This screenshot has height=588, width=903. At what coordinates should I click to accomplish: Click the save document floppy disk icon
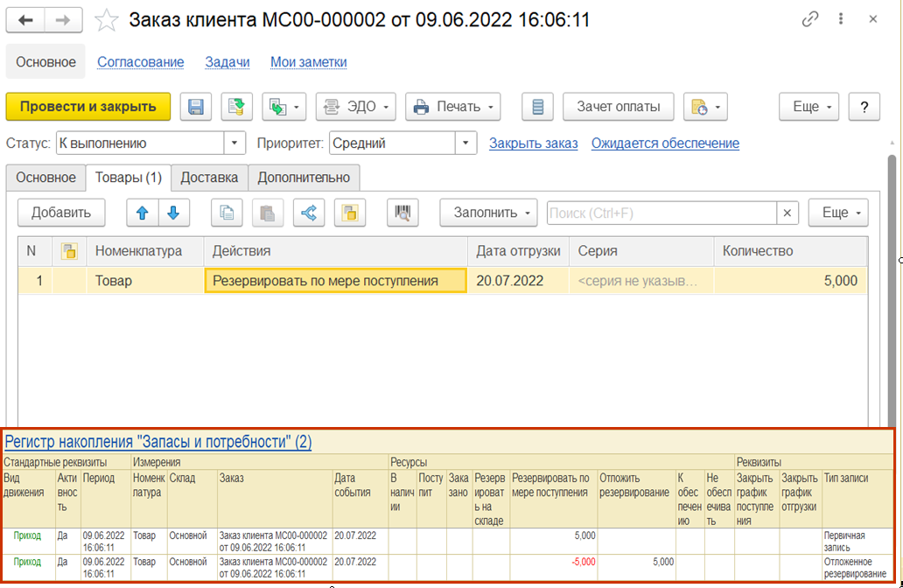coord(196,107)
